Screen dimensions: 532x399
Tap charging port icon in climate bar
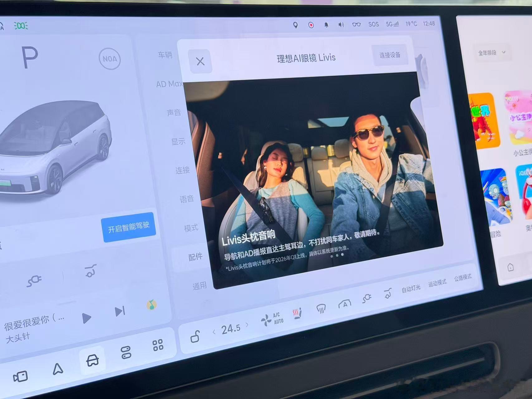[x=367, y=299]
